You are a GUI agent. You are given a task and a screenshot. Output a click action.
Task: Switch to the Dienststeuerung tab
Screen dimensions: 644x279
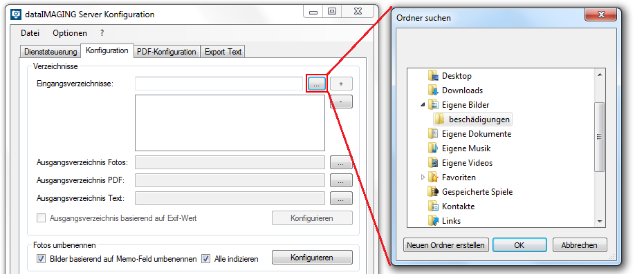pyautogui.click(x=50, y=52)
